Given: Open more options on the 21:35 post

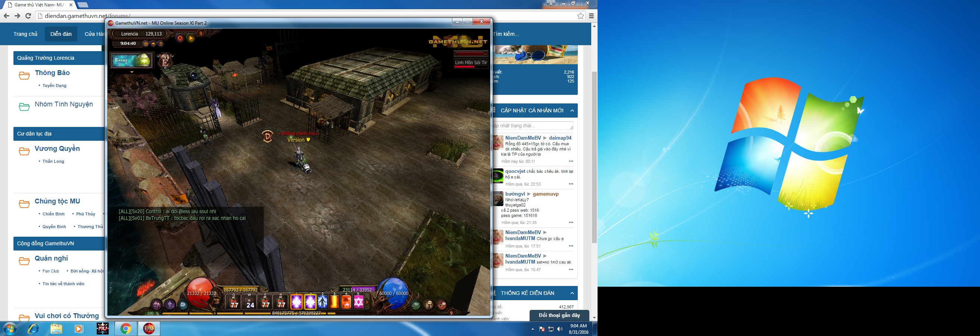Looking at the screenshot, I should [571, 223].
